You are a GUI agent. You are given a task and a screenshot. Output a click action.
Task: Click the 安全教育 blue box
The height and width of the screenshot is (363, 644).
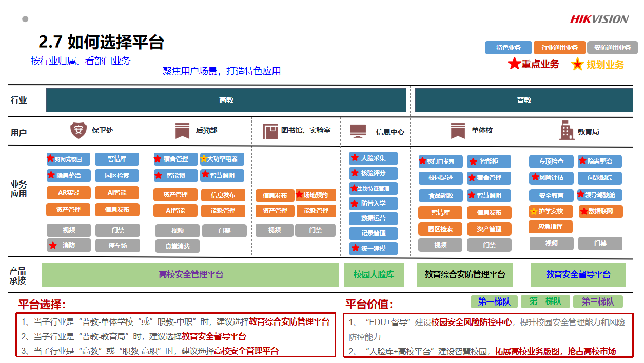click(551, 195)
